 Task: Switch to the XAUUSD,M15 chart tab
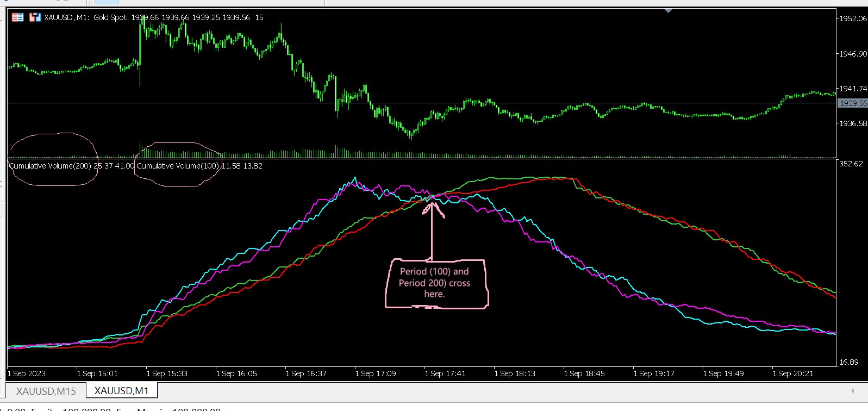(x=46, y=391)
